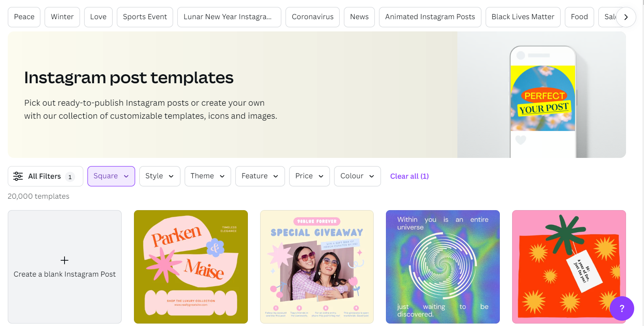The width and height of the screenshot is (644, 326).
Task: Expand the Style filter dropdown
Action: (x=160, y=176)
